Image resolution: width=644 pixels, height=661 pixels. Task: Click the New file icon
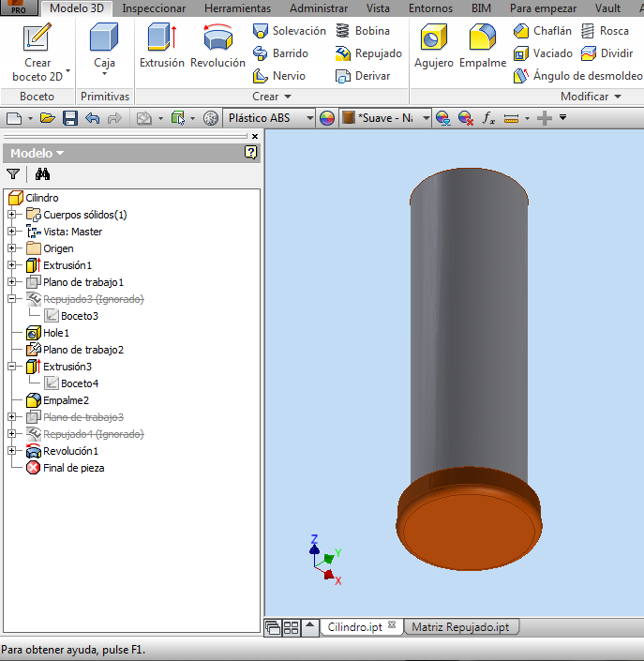coord(14,118)
